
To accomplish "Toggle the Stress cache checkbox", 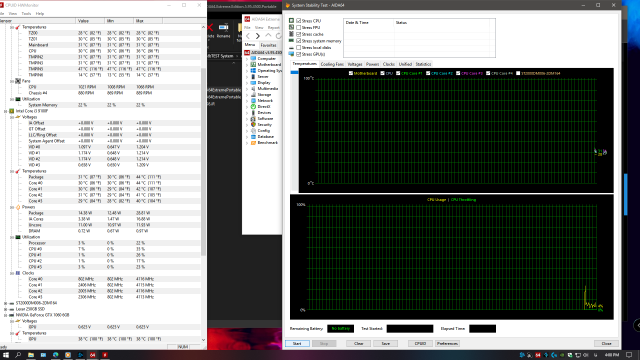I will pos(298,34).
